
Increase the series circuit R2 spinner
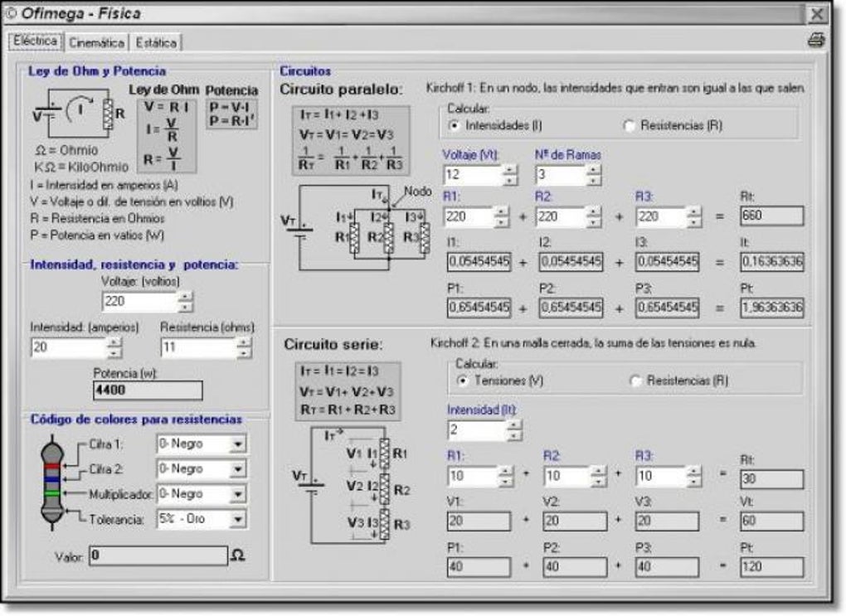click(598, 471)
